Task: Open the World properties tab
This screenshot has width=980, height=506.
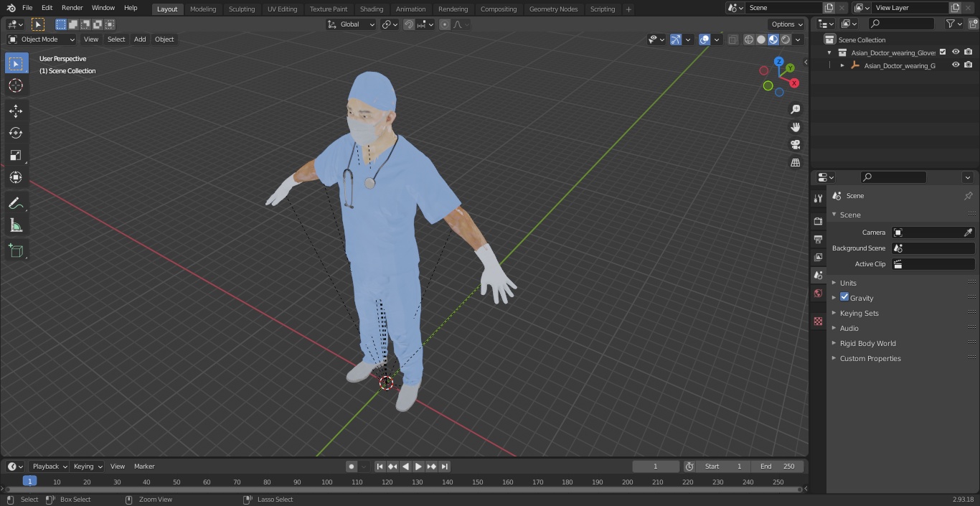Action: pos(818,293)
